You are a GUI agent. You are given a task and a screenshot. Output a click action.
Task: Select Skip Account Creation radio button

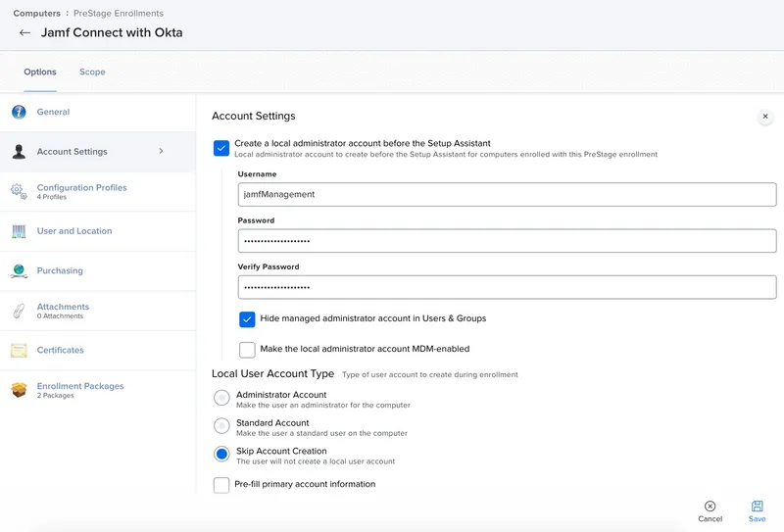tap(221, 454)
